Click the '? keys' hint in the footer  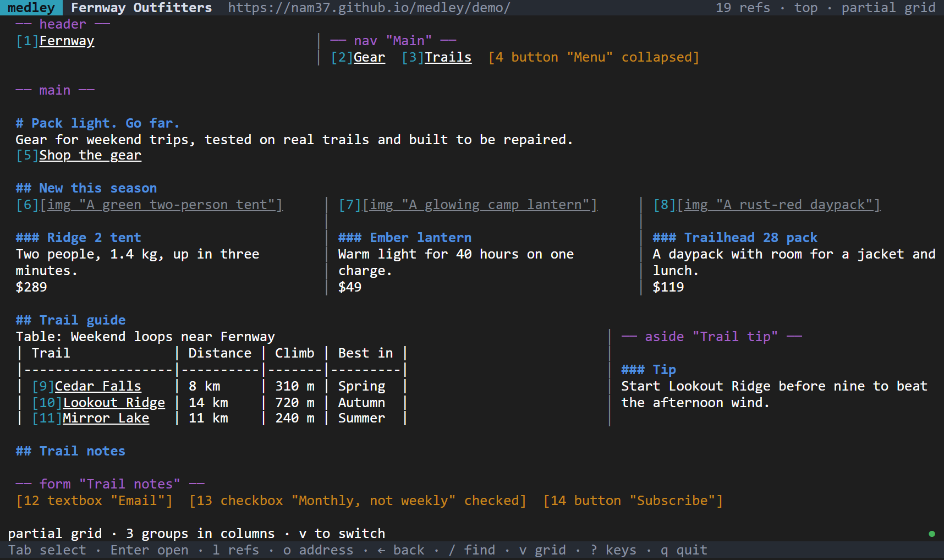coord(613,550)
